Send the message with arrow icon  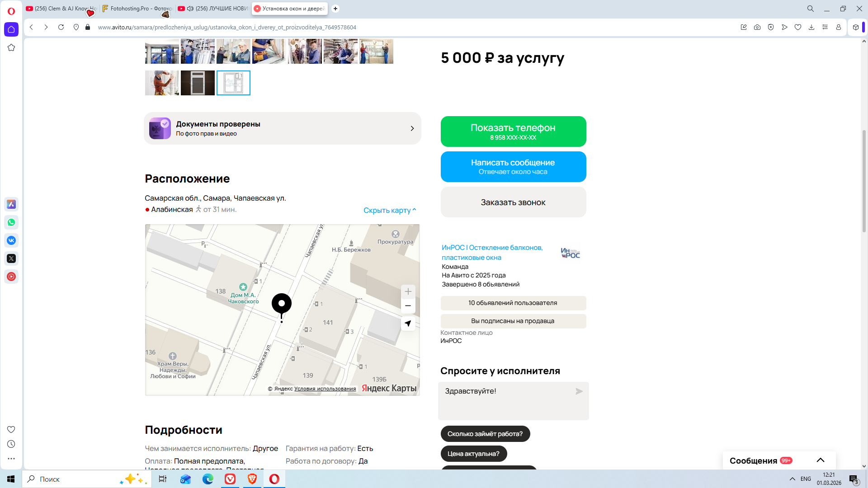point(579,391)
